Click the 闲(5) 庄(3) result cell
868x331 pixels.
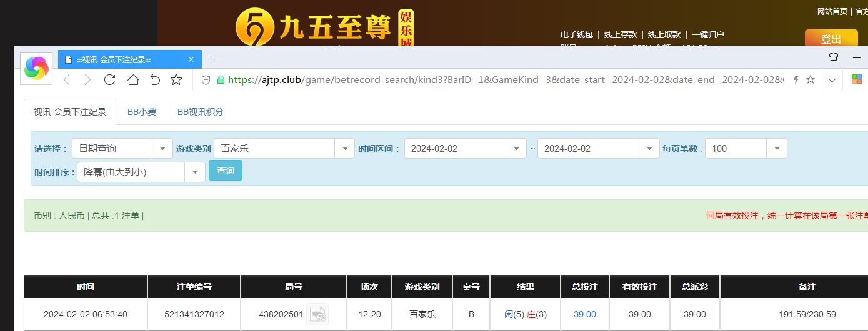pyautogui.click(x=526, y=315)
